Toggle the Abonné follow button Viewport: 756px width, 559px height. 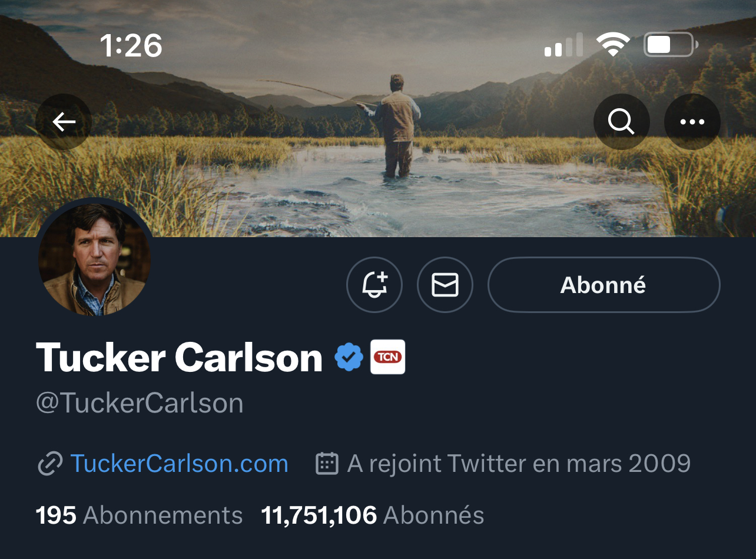click(x=604, y=285)
